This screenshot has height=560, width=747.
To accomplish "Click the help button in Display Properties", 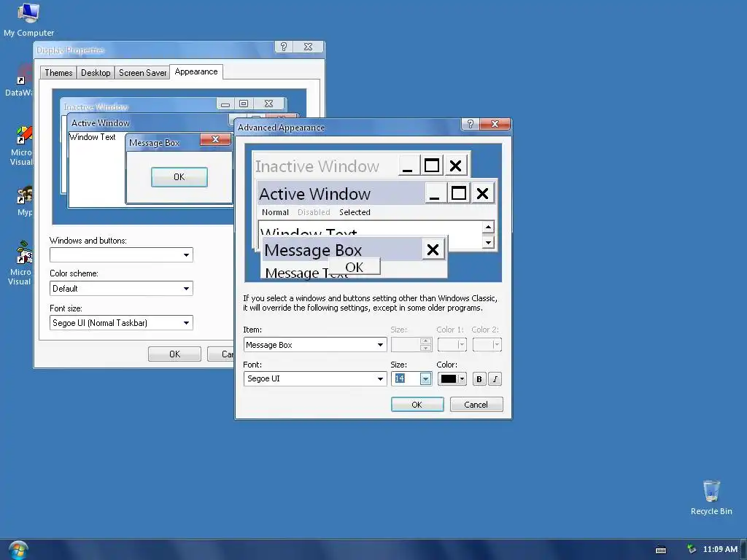I will coord(284,47).
